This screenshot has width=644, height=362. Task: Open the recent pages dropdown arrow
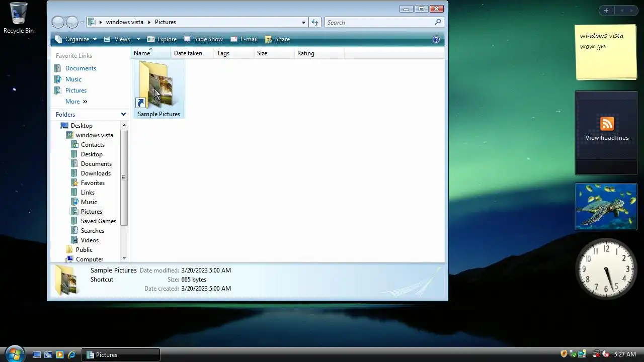pyautogui.click(x=82, y=23)
